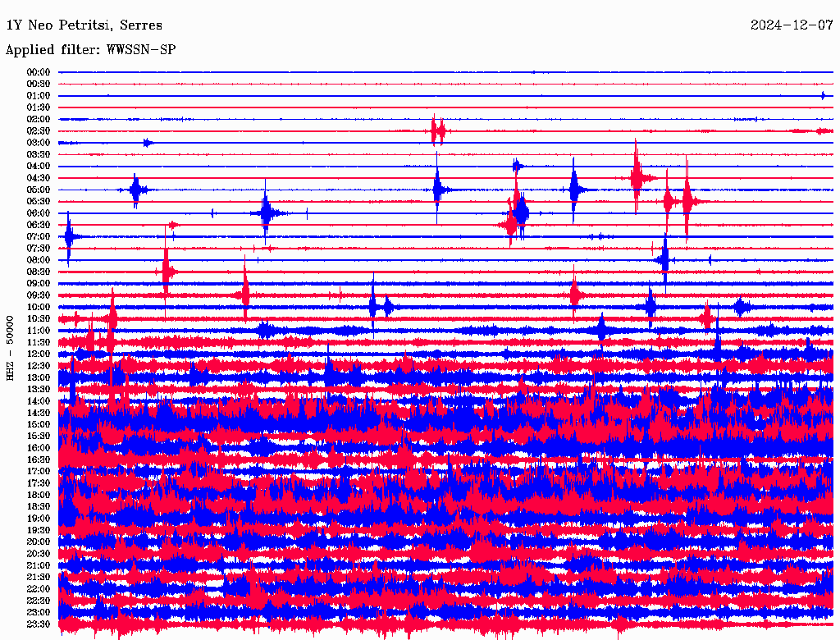Pick the 22:30 time label

39,601
